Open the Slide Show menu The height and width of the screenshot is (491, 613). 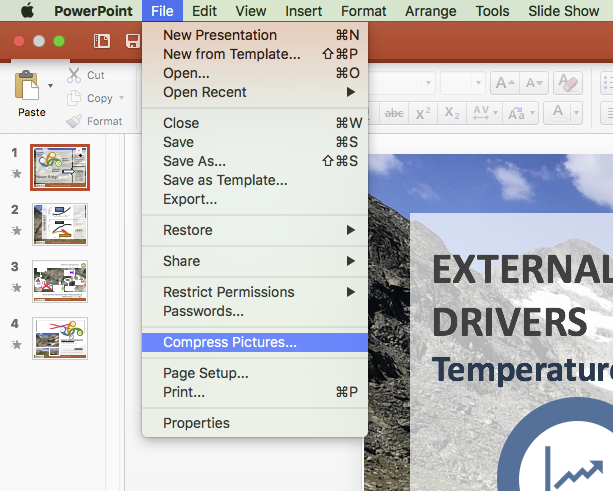point(563,11)
